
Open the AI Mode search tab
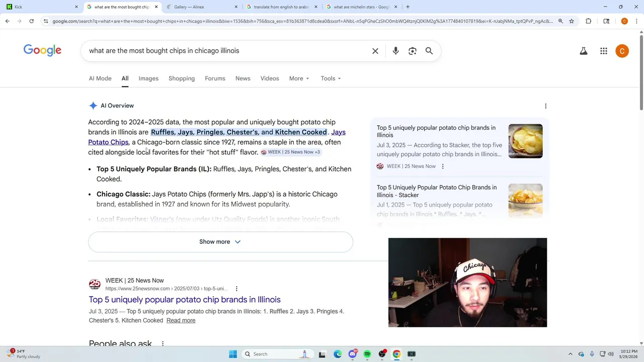pos(100,78)
